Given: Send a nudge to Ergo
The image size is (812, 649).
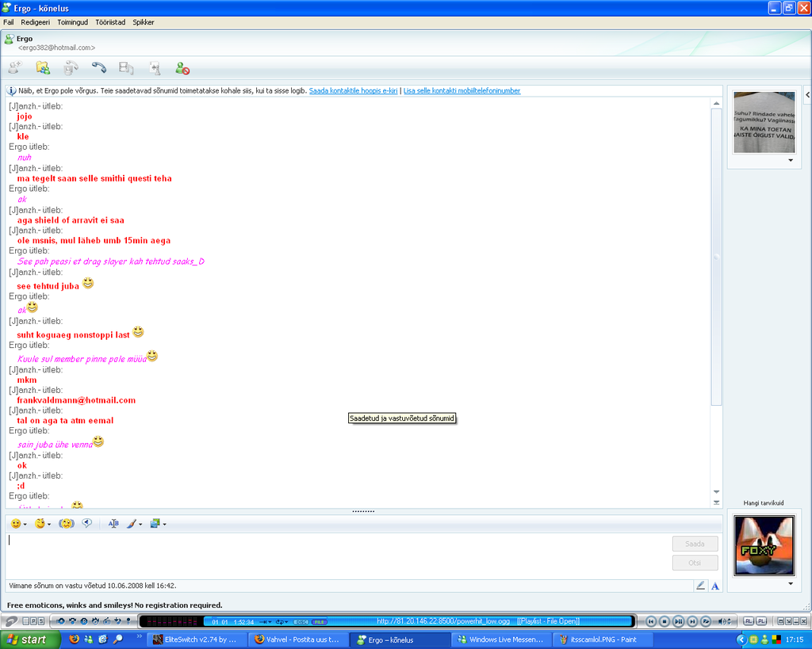Looking at the screenshot, I should pyautogui.click(x=67, y=523).
